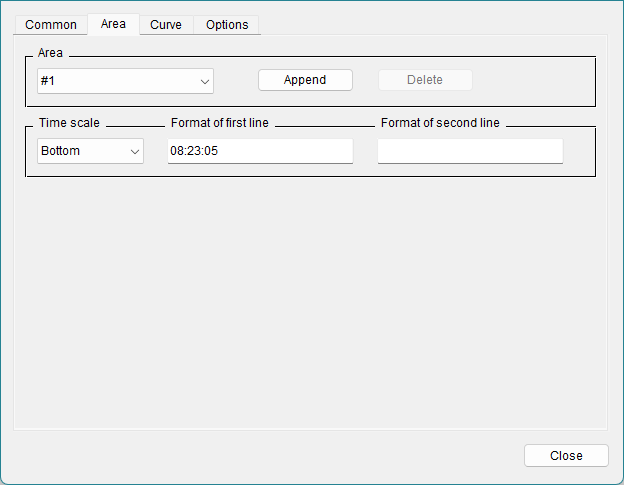
Task: Click the Area combo box showing #1
Action: pos(115,81)
